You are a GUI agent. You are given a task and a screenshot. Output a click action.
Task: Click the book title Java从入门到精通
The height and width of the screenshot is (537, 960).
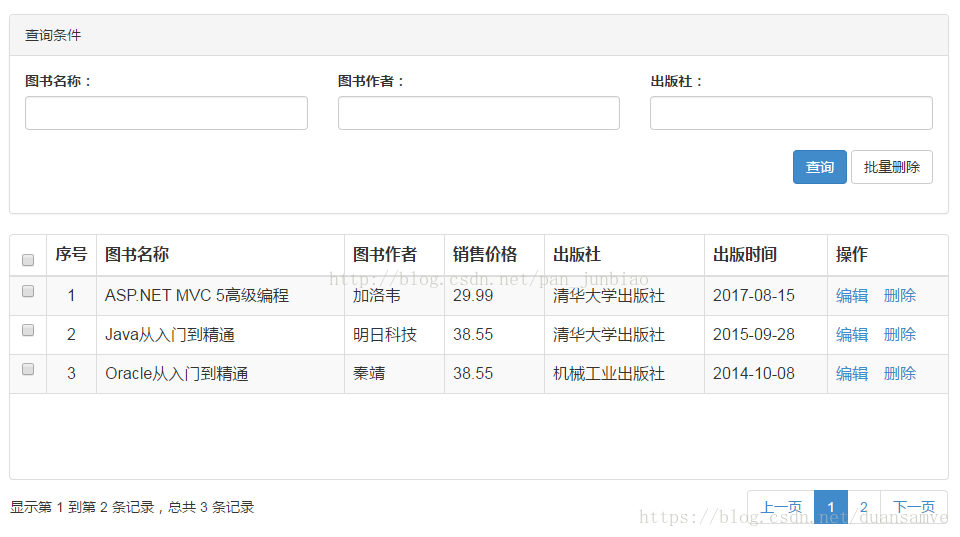(170, 335)
